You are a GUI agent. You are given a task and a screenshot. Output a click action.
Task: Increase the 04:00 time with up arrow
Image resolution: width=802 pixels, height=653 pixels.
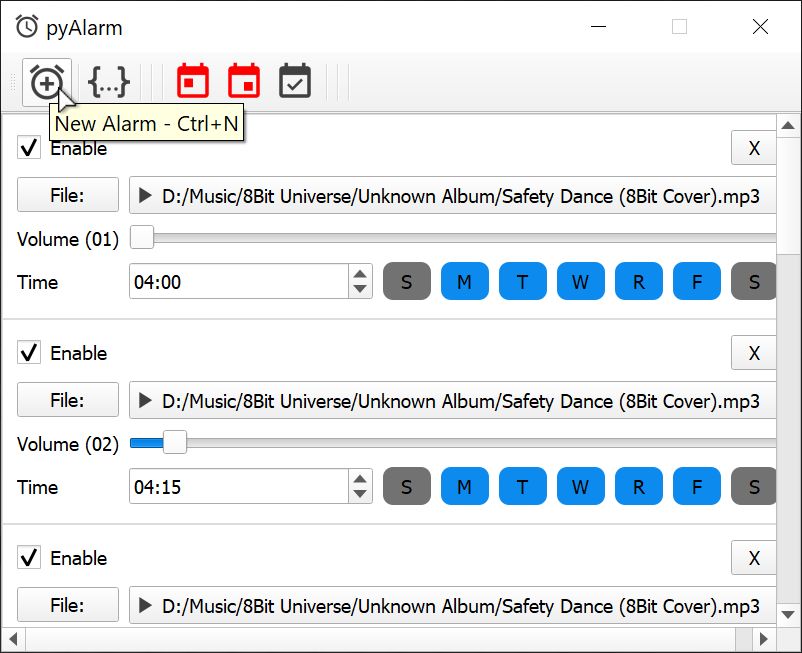point(360,273)
